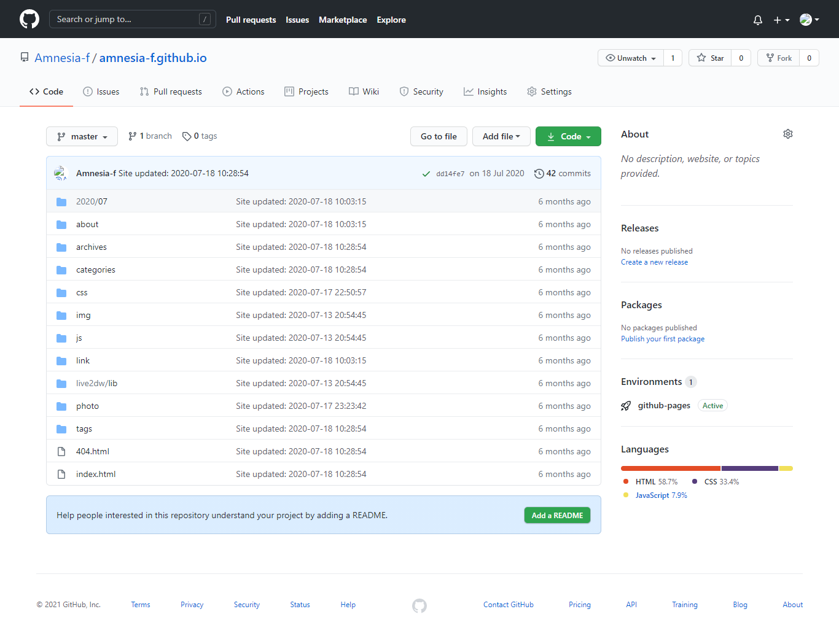Click the github-pages rocket icon
The image size is (839, 644).
[x=626, y=406]
